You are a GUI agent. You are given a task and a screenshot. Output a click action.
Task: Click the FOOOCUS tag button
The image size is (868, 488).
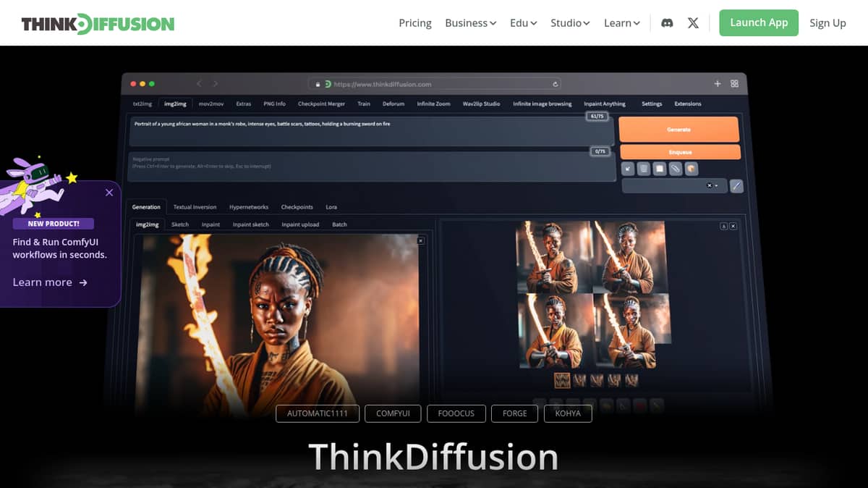[x=456, y=413]
